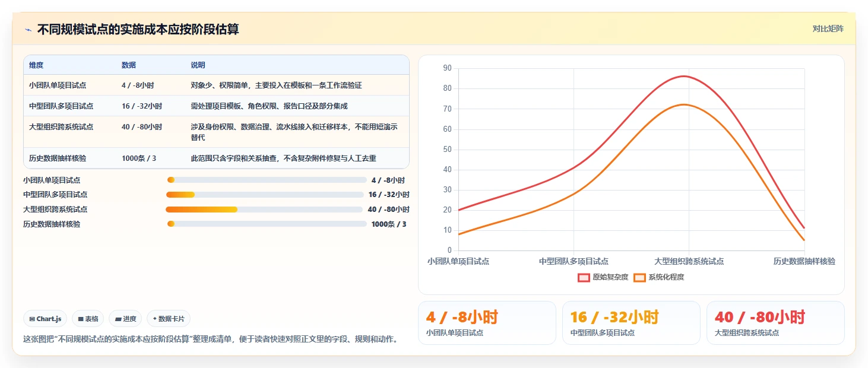Click the caption starting 这张图把
This screenshot has height=368, width=868.
tap(210, 340)
